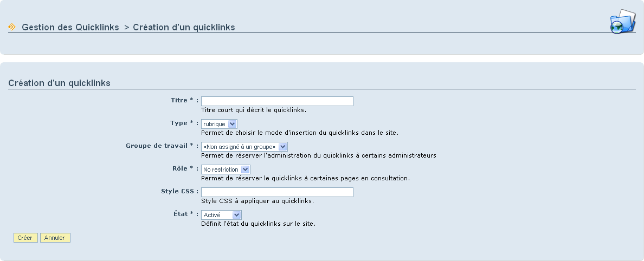This screenshot has height=261, width=644.
Task: Click the 'Style CSS' field label
Action: tap(180, 191)
